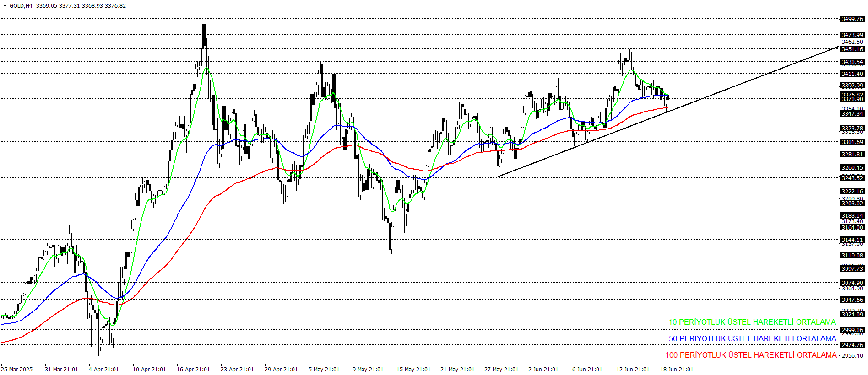Click the 50 PERİYOTLUK ÜSTEL HAREKETLİ ORTALAMA blue label
This screenshot has height=375, width=868.
pyautogui.click(x=752, y=338)
